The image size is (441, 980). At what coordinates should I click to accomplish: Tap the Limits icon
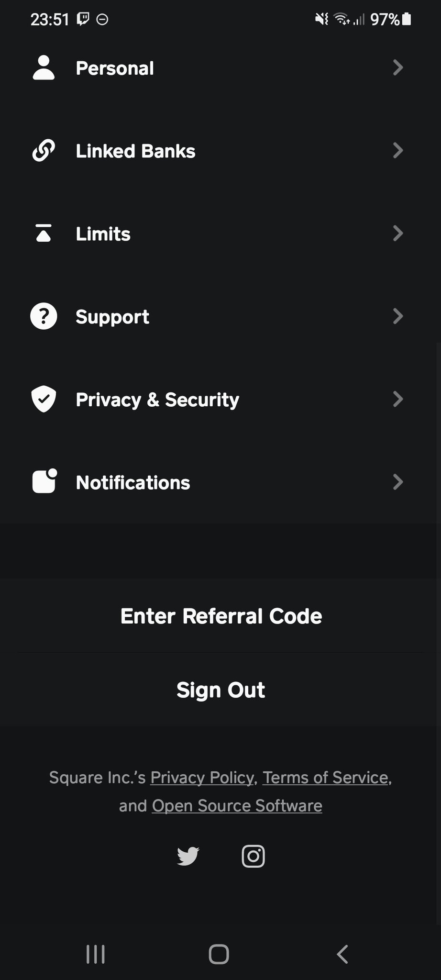point(44,234)
